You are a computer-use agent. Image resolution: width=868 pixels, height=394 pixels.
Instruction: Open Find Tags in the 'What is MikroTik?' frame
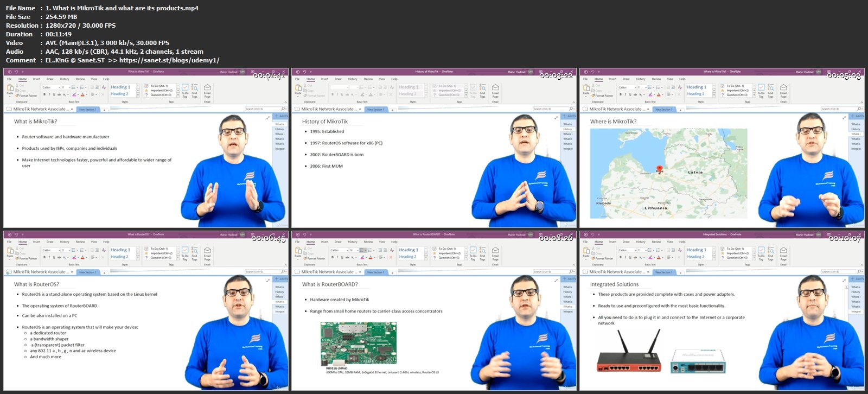(194, 90)
